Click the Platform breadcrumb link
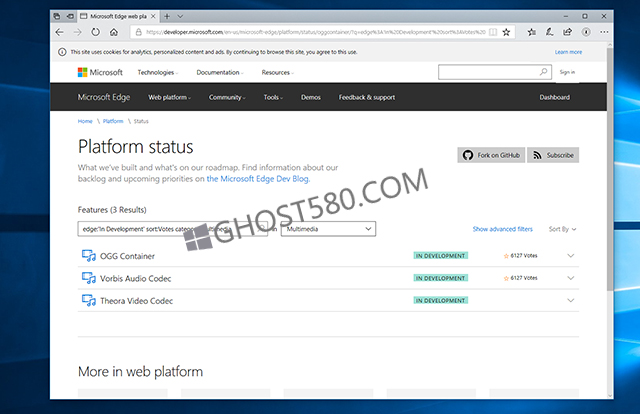This screenshot has width=640, height=414. (x=113, y=121)
